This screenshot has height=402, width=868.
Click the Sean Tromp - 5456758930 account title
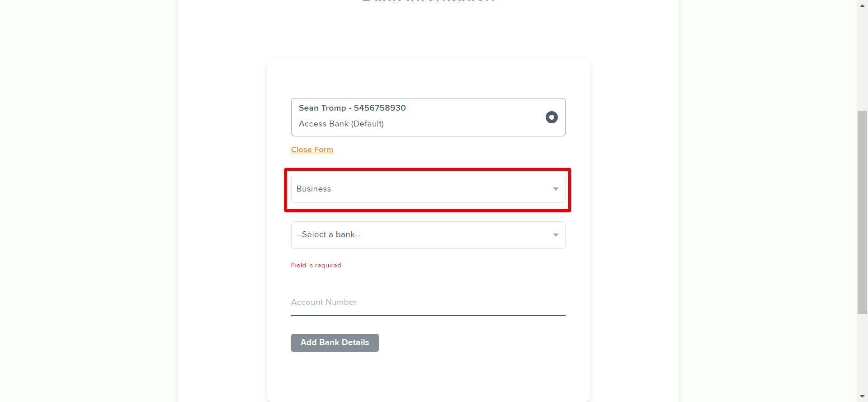click(x=352, y=108)
